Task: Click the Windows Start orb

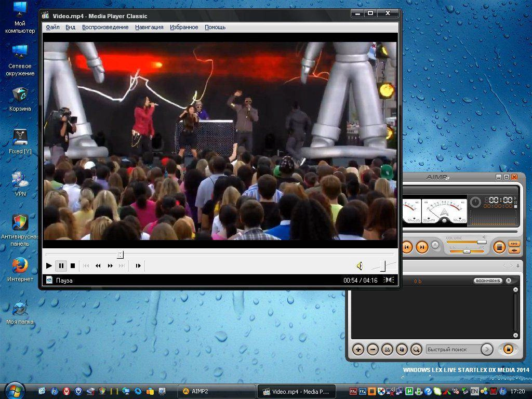Action: pyautogui.click(x=14, y=391)
